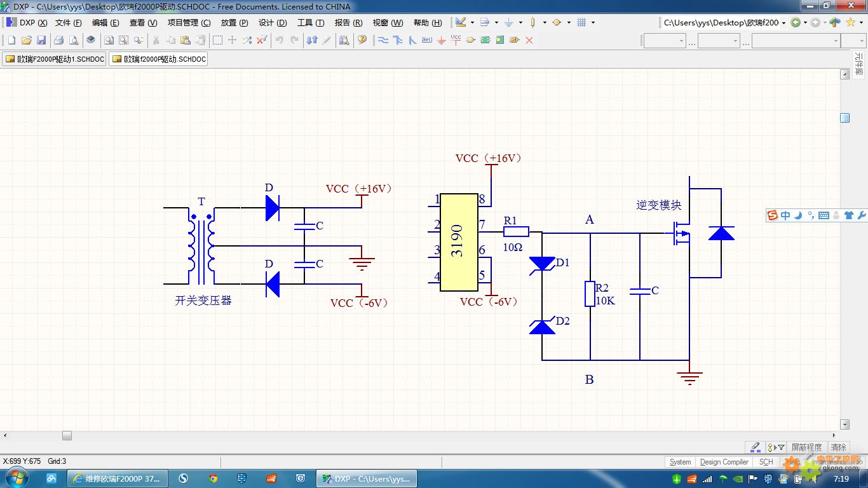Viewport: 868px width, 488px height.
Task: Place a VCC power port
Action: click(x=456, y=40)
